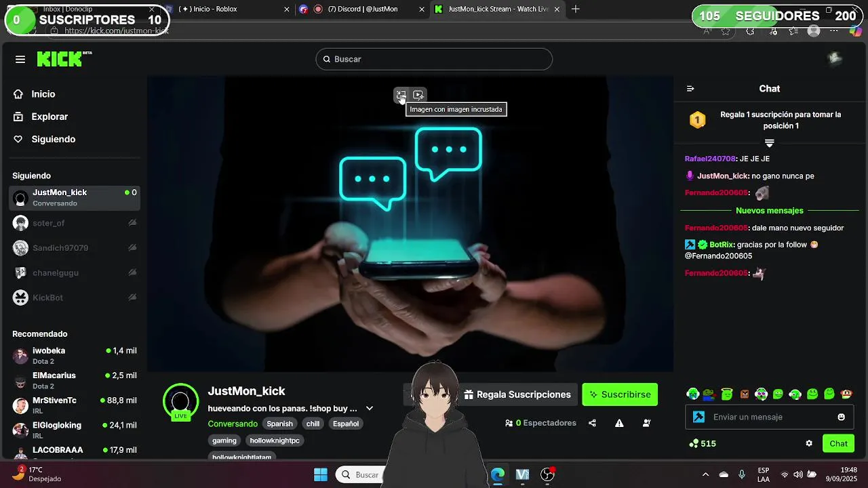Open chanelgugu channel in sidebar
The image size is (868, 488).
coord(76,273)
